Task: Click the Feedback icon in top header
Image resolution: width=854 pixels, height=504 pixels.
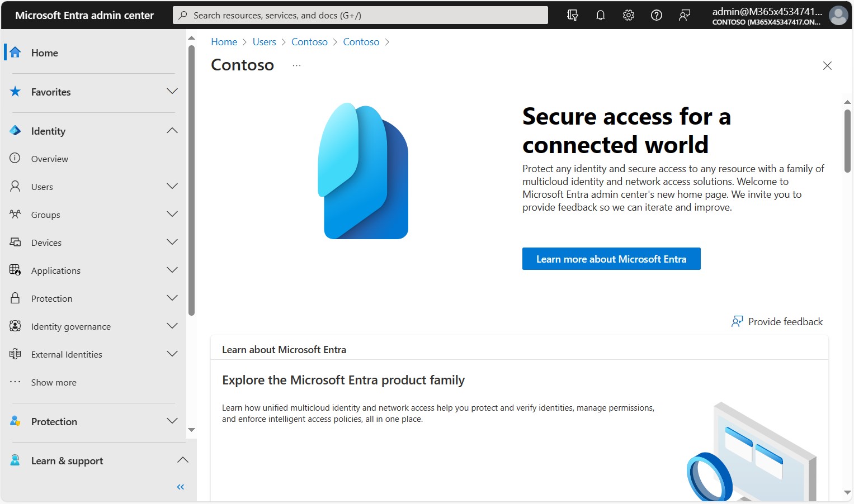Action: 685,15
